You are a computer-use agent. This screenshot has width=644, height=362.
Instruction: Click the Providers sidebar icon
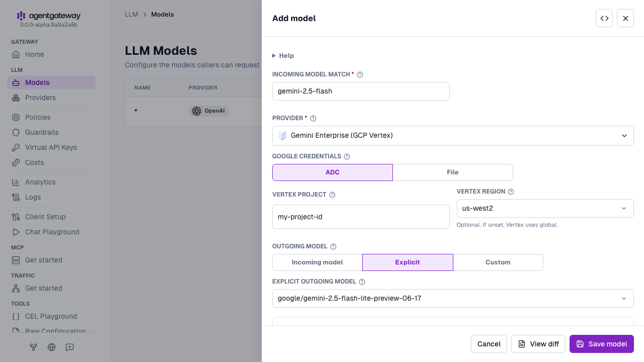[x=16, y=98]
